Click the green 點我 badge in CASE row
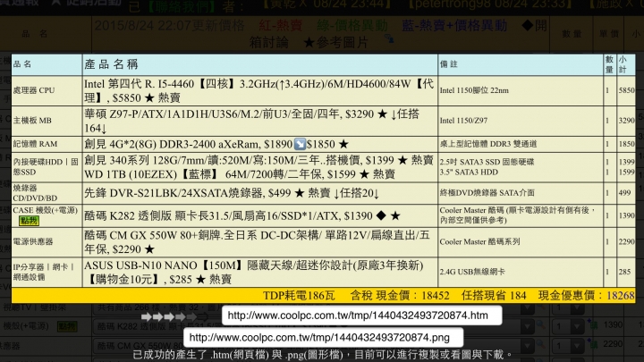644x362 pixels. tap(29, 221)
